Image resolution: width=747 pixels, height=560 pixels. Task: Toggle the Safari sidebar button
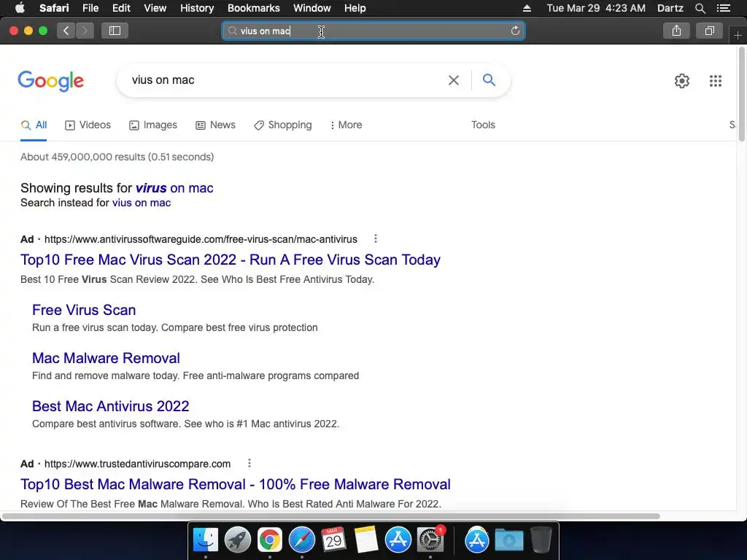115,31
